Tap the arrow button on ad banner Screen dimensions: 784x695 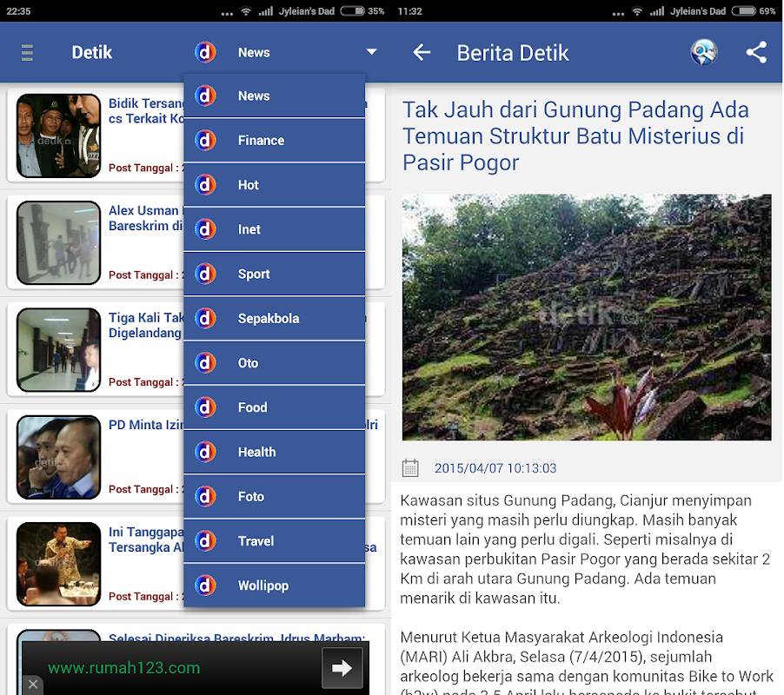[342, 668]
